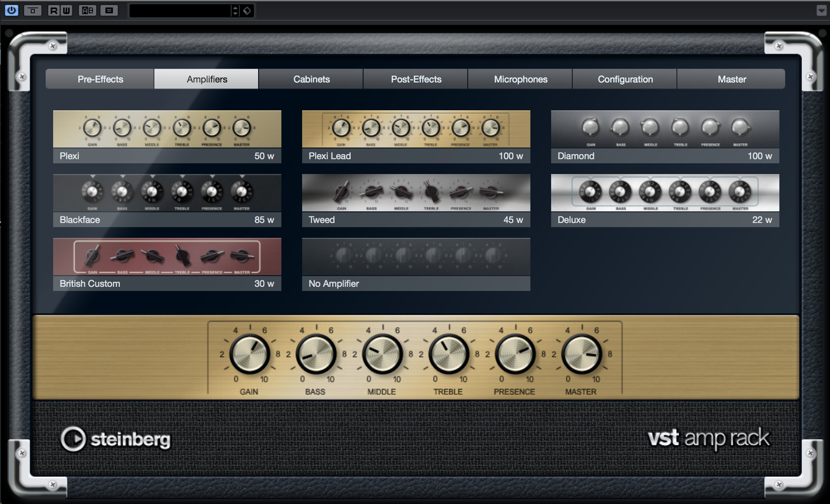Click the large MASTER knob
The width and height of the screenshot is (830, 504).
pos(582,354)
